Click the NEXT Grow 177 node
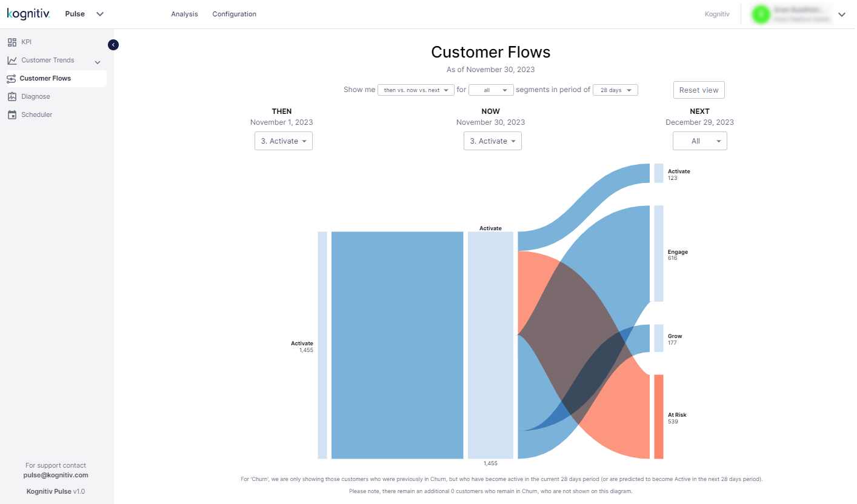This screenshot has height=504, width=857. pyautogui.click(x=659, y=338)
